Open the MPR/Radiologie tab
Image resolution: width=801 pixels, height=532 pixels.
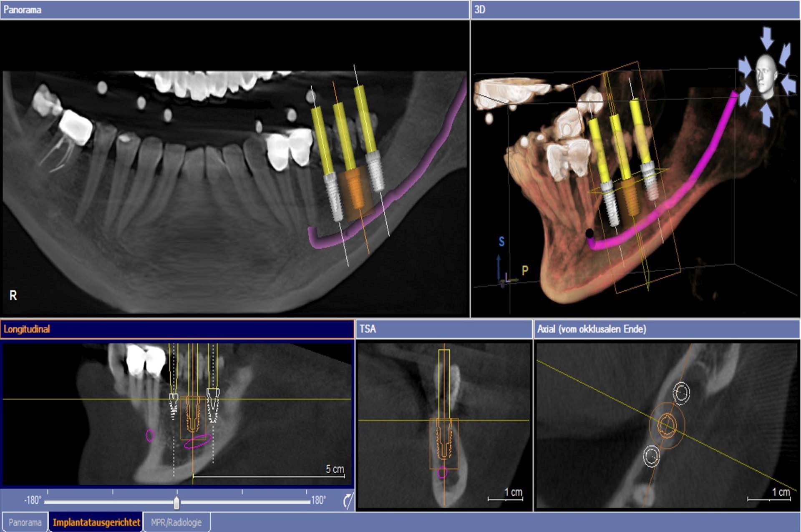(x=176, y=522)
